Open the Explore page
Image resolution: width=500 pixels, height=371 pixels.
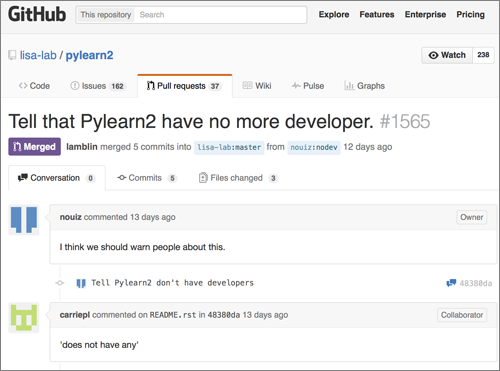334,15
